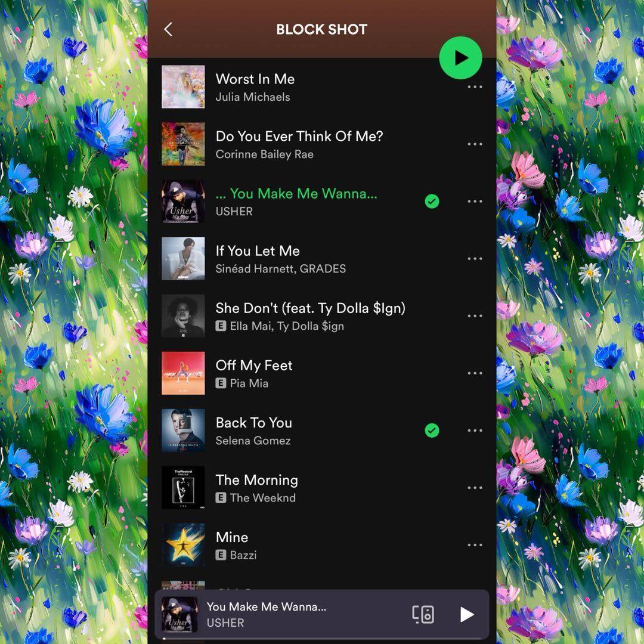The height and width of the screenshot is (644, 644).
Task: Click the explicit E badge beside Ella Mai
Action: point(221,326)
